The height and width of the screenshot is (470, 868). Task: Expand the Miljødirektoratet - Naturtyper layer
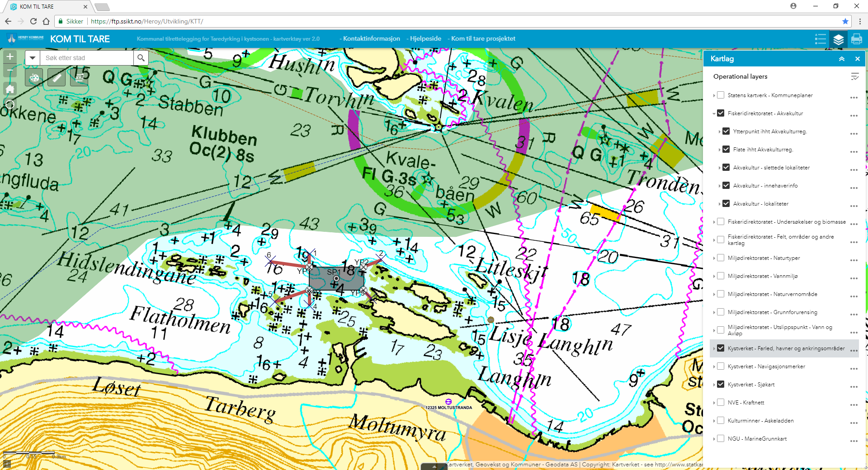714,258
